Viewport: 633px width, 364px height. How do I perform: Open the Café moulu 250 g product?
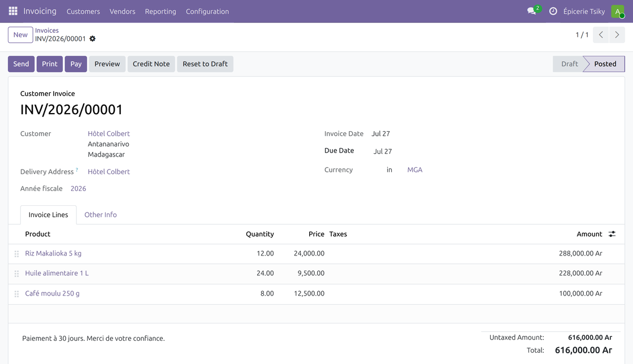(53, 293)
